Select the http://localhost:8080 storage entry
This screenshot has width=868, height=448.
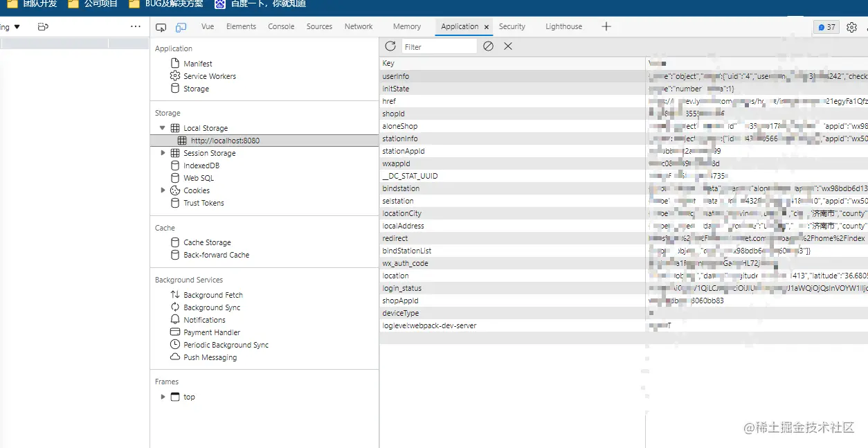point(264,140)
